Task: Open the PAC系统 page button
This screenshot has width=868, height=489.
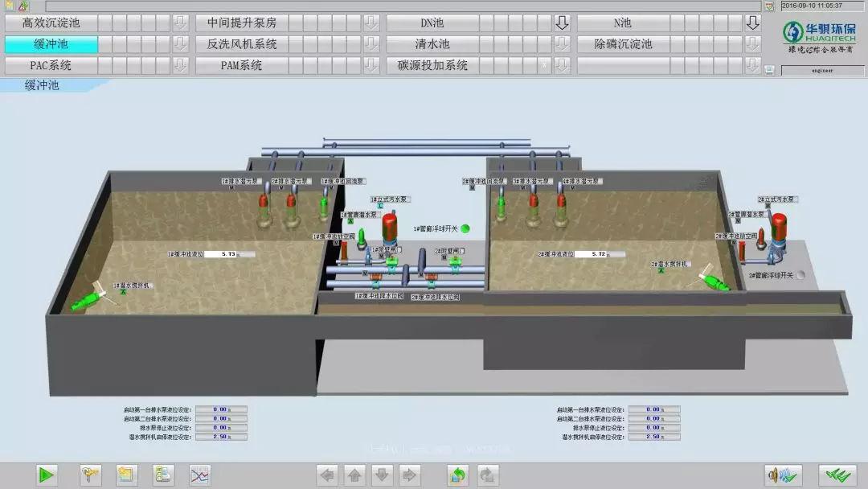Action: (x=51, y=65)
